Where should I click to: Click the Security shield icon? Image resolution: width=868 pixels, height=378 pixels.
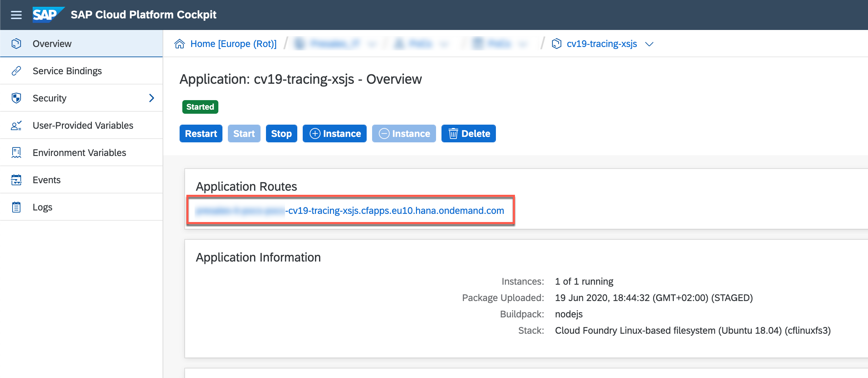pyautogui.click(x=16, y=98)
